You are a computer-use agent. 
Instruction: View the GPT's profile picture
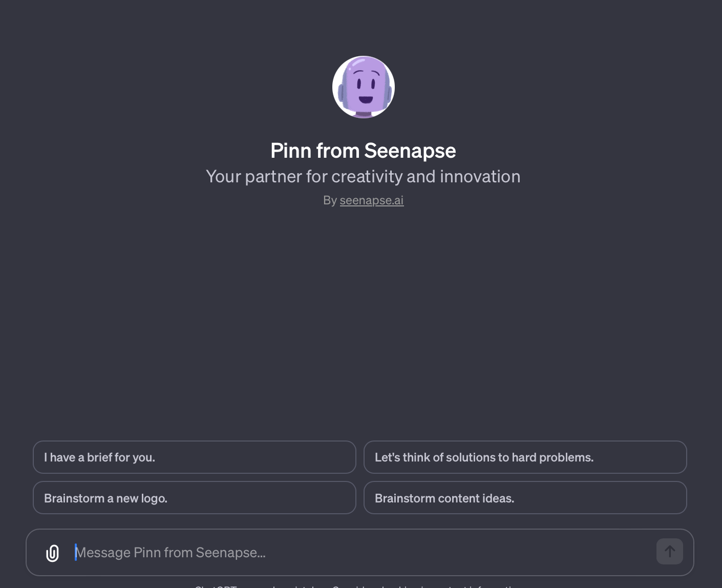point(363,87)
